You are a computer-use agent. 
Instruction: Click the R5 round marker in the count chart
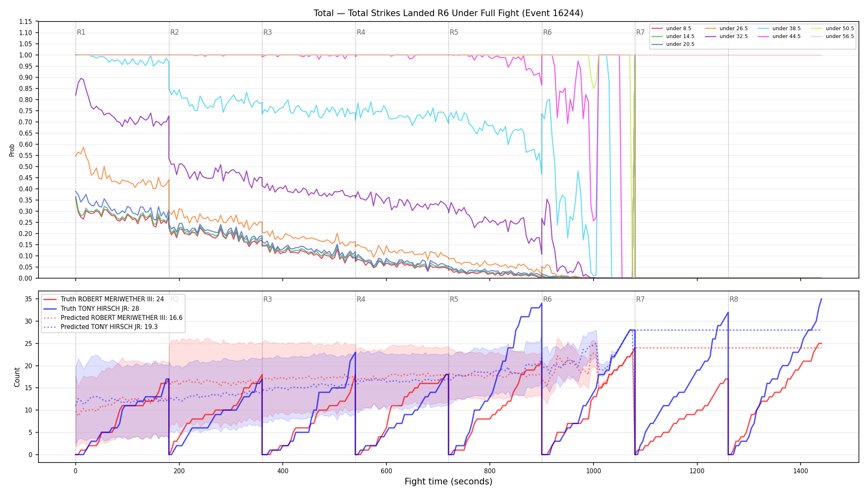pos(454,299)
